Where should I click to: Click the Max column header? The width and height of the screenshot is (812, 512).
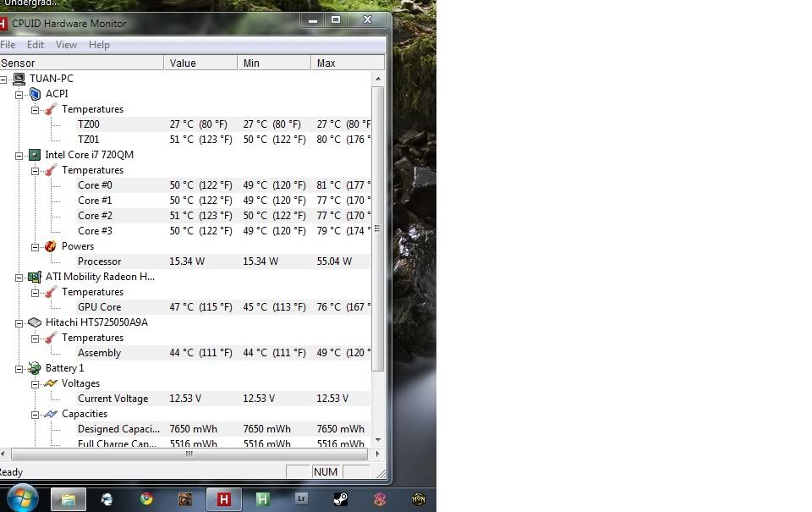coord(348,63)
